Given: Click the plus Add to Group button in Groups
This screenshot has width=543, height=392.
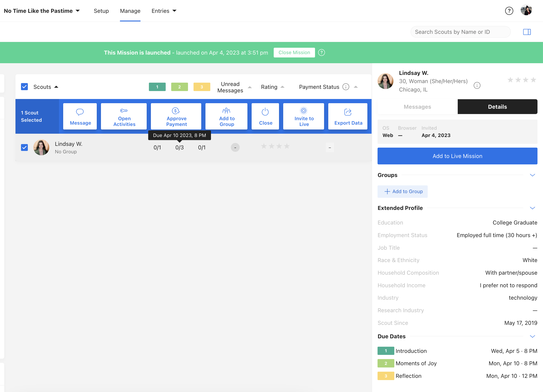Looking at the screenshot, I should (403, 191).
